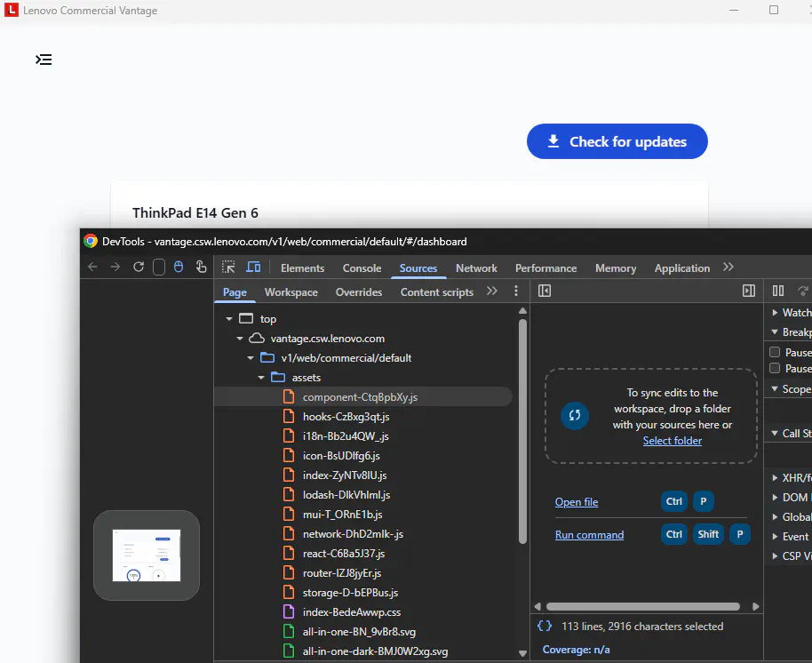Switch to the Network tab
The height and width of the screenshot is (663, 812).
(476, 268)
